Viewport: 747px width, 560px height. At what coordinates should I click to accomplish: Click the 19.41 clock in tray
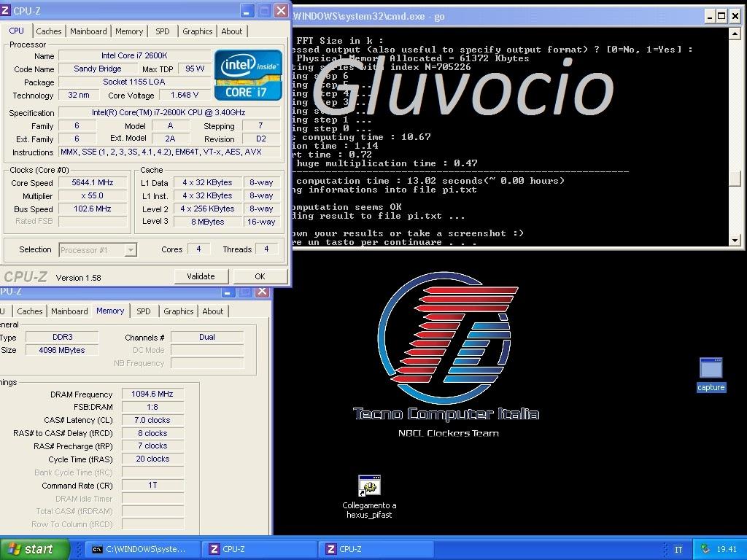pos(727,550)
